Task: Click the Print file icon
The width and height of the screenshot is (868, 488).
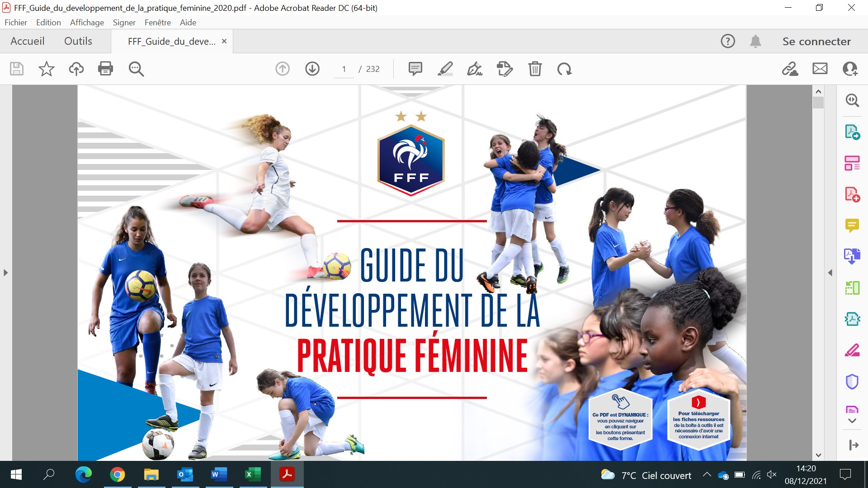Action: coord(105,69)
